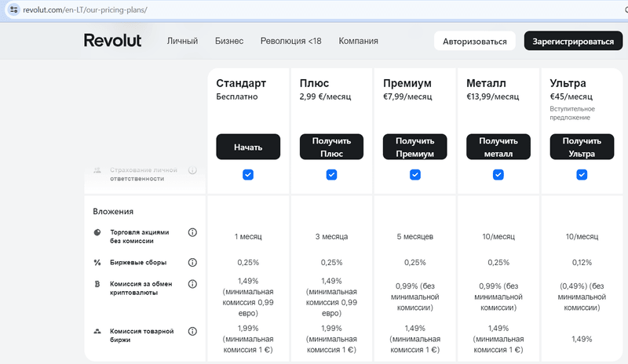Click the Вложения section heading
The image size is (628, 364).
[x=113, y=212]
